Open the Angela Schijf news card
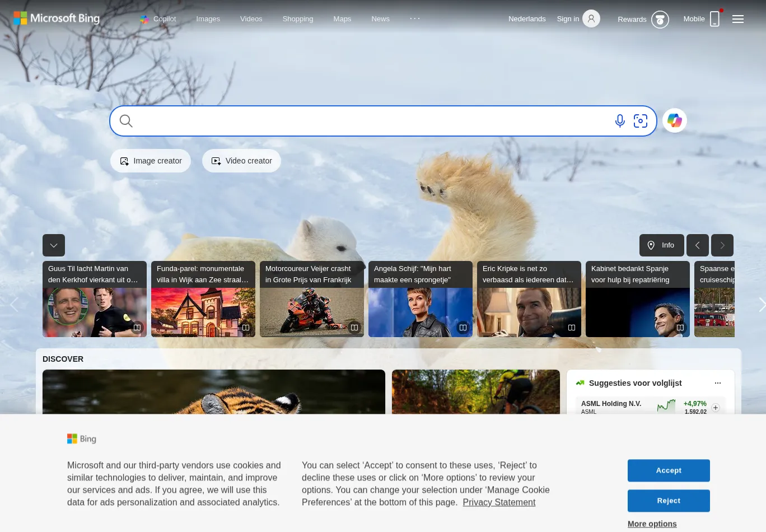Viewport: 766px width, 532px height. click(x=421, y=299)
